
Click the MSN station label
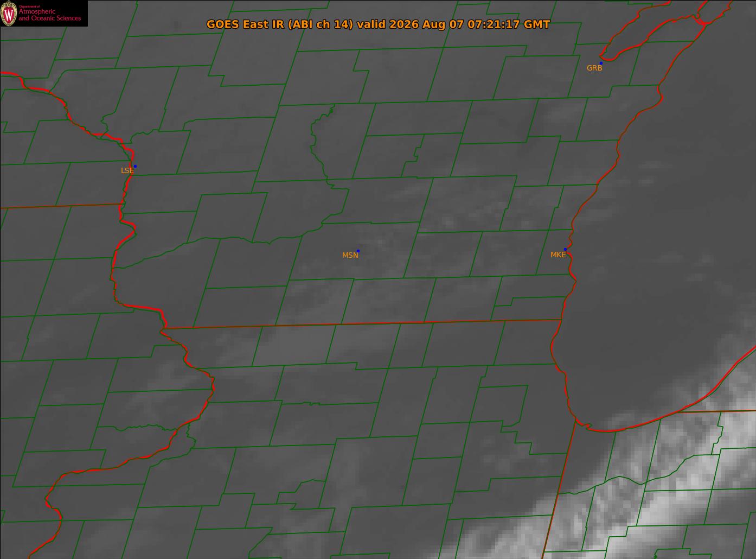pos(350,255)
